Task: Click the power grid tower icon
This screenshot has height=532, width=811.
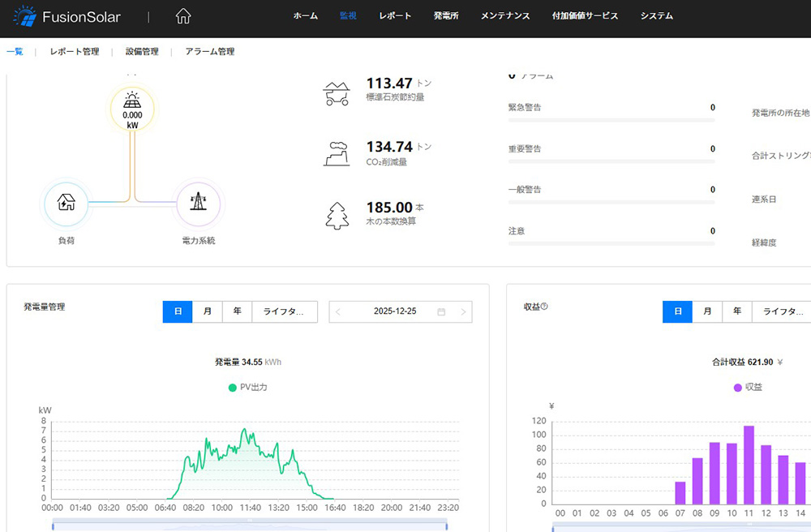Action: click(198, 201)
